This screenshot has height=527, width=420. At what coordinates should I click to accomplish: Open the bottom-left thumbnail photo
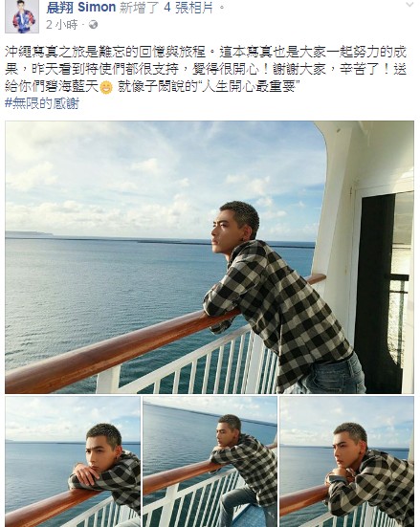point(73,461)
